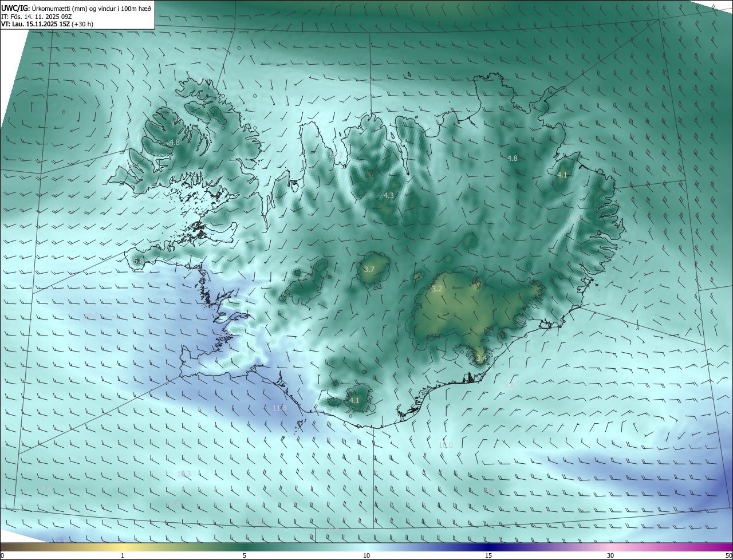Click the 5.8 value on the Snæfellsnes peninsula

click(x=139, y=261)
